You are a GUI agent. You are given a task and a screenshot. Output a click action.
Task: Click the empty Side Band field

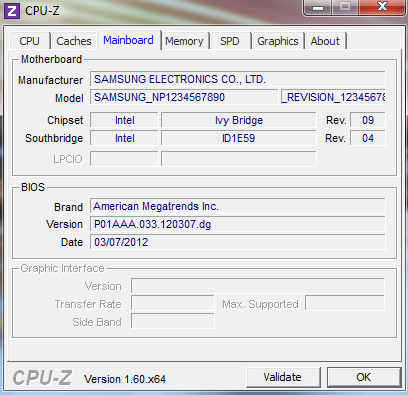(173, 322)
